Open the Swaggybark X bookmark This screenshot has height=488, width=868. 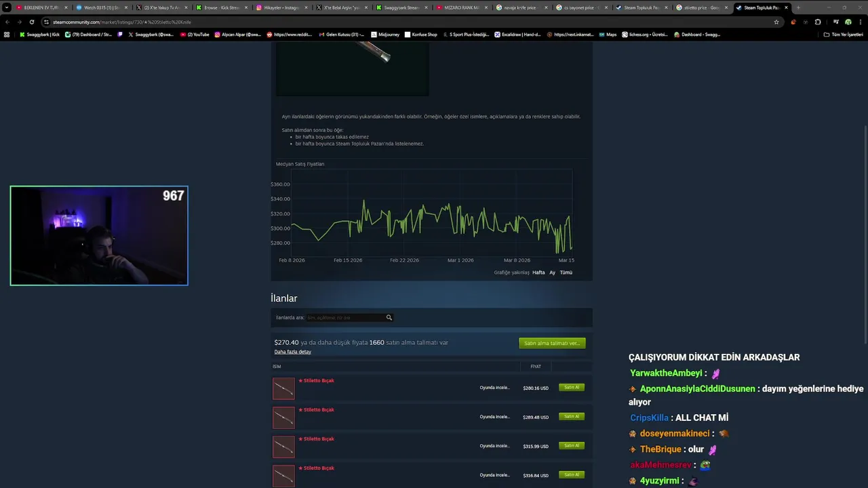151,35
